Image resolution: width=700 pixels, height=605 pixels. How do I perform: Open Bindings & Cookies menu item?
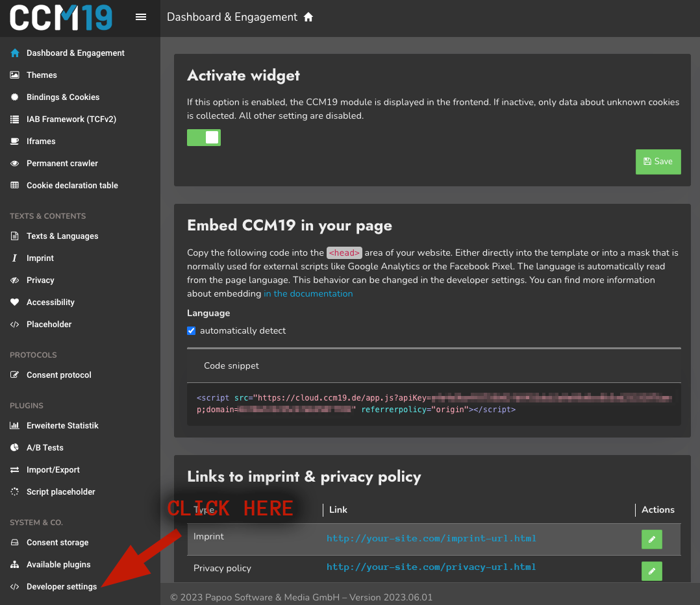63,97
